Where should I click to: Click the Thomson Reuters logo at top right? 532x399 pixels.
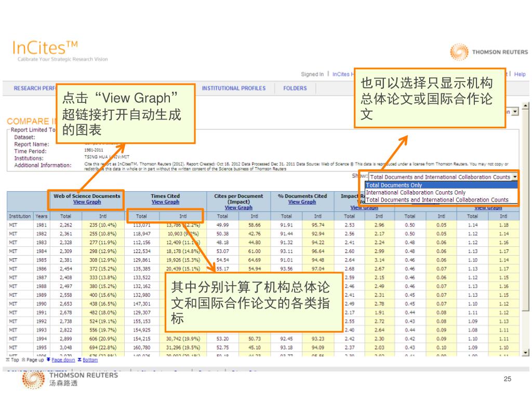tap(488, 52)
